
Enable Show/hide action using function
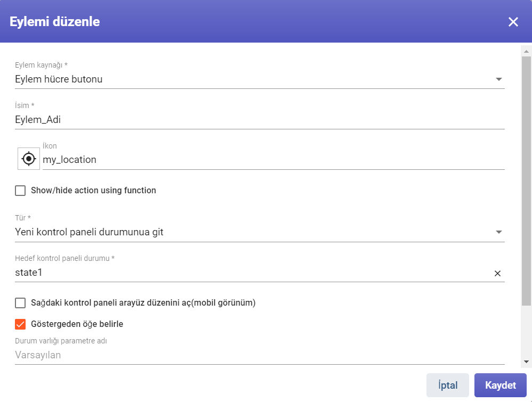tap(20, 191)
